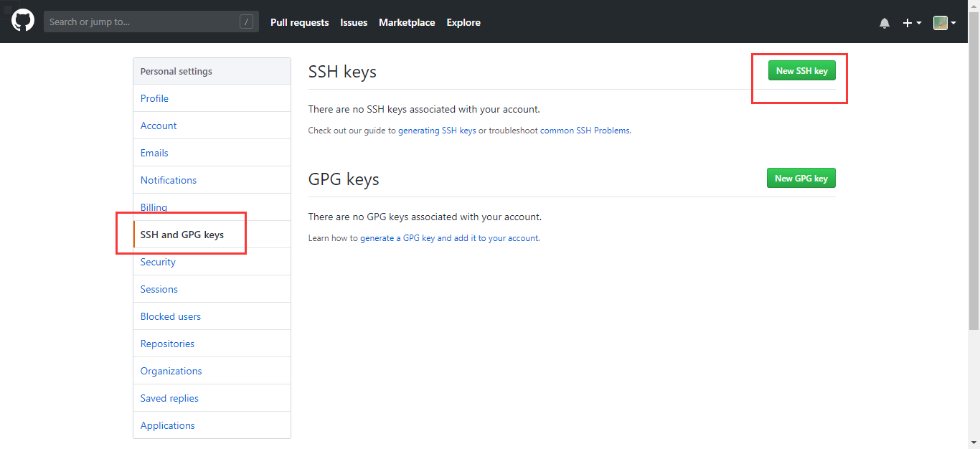Select Repositories in settings sidebar

click(x=212, y=344)
